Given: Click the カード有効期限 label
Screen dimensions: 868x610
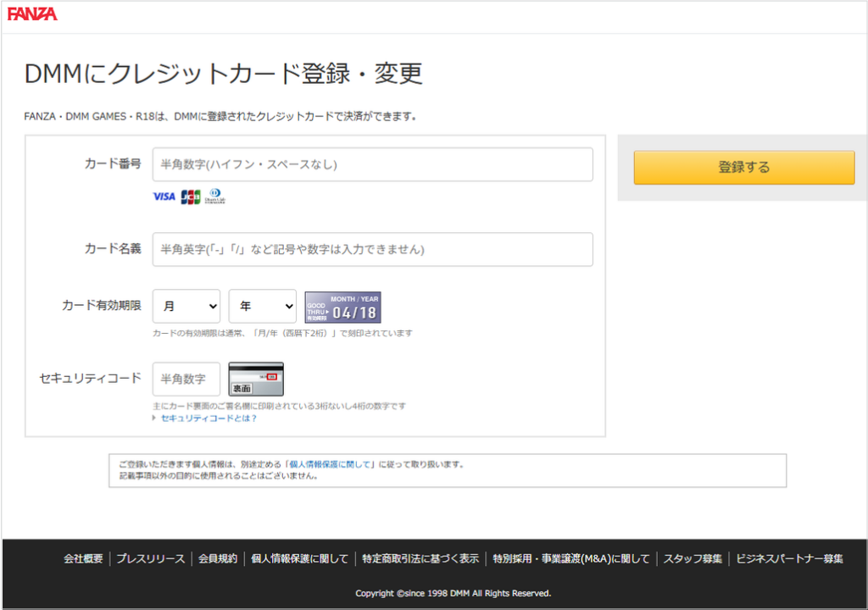Looking at the screenshot, I should (x=102, y=306).
